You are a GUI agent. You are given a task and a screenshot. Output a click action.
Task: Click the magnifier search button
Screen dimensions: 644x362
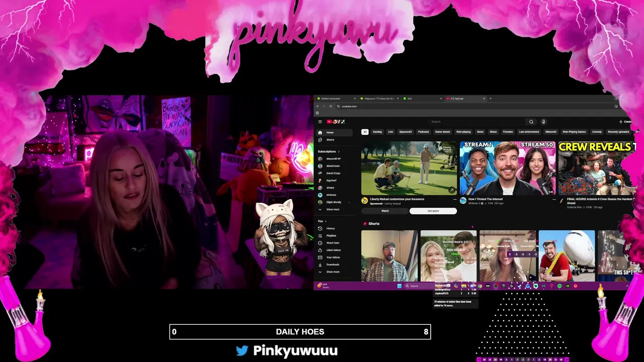pyautogui.click(x=531, y=122)
